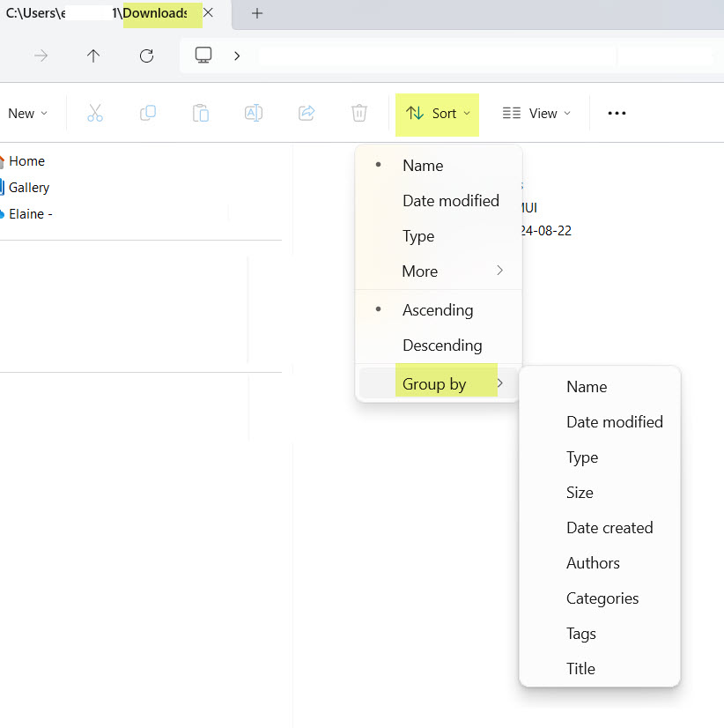Open the New item dropdown
The height and width of the screenshot is (728, 724).
coord(28,114)
